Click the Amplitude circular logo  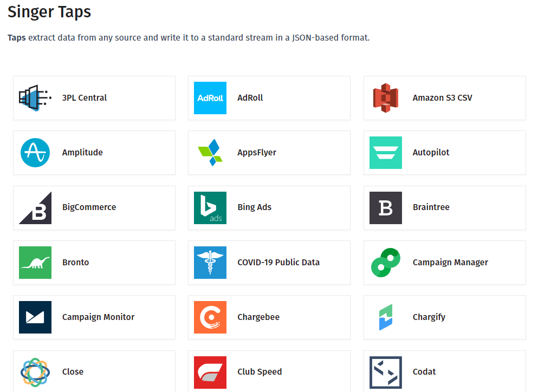[x=35, y=153]
